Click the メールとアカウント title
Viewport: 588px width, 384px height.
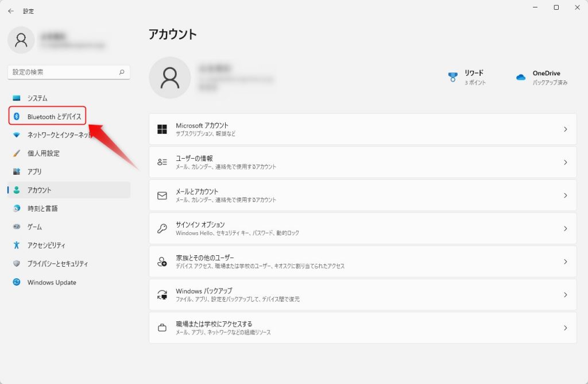click(197, 191)
